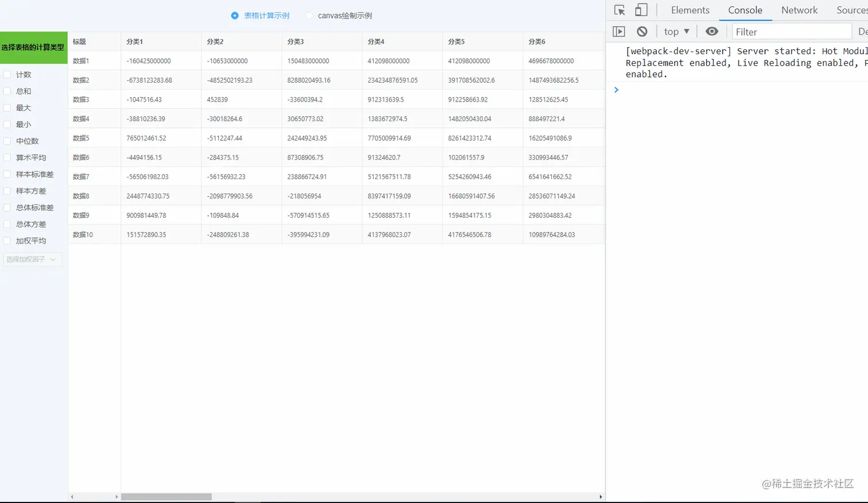
Task: Click the webpack-dev-server console log message
Action: [746, 63]
